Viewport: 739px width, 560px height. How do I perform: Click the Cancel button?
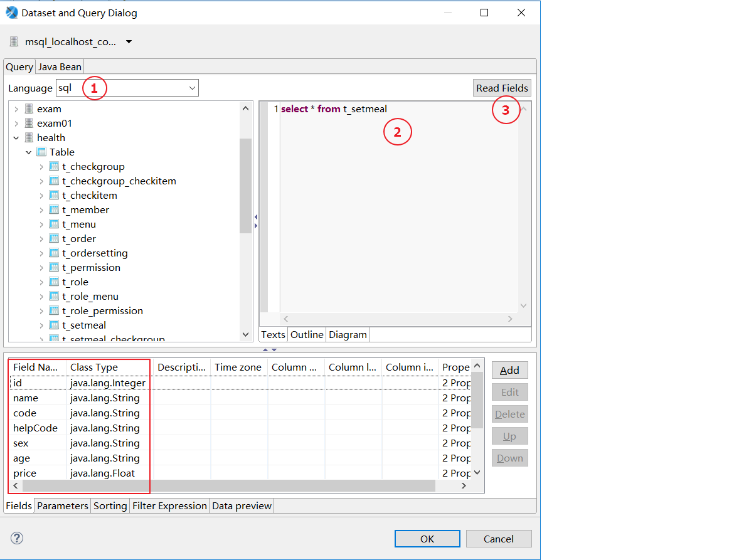pyautogui.click(x=499, y=539)
